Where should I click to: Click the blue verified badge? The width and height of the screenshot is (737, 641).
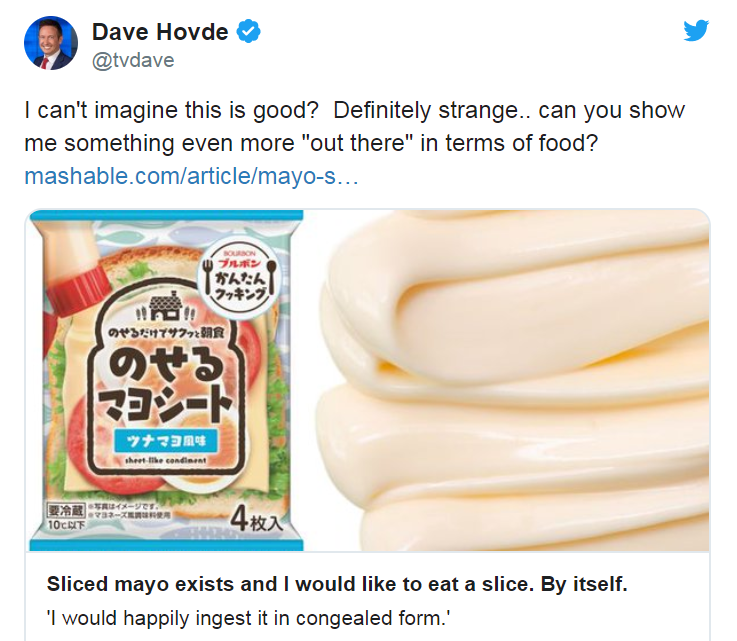tap(248, 31)
